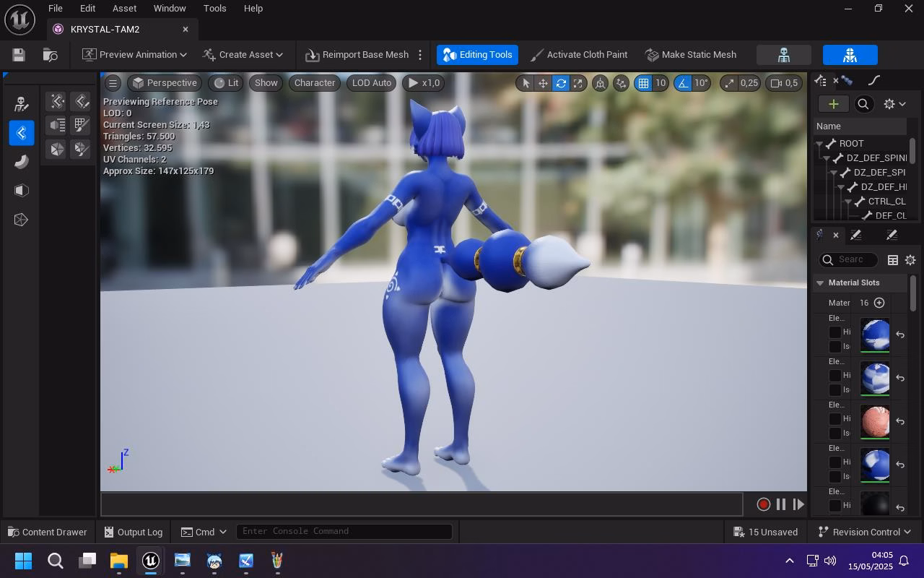Activate the translate gizmo tool
This screenshot has height=578, width=924.
(543, 83)
